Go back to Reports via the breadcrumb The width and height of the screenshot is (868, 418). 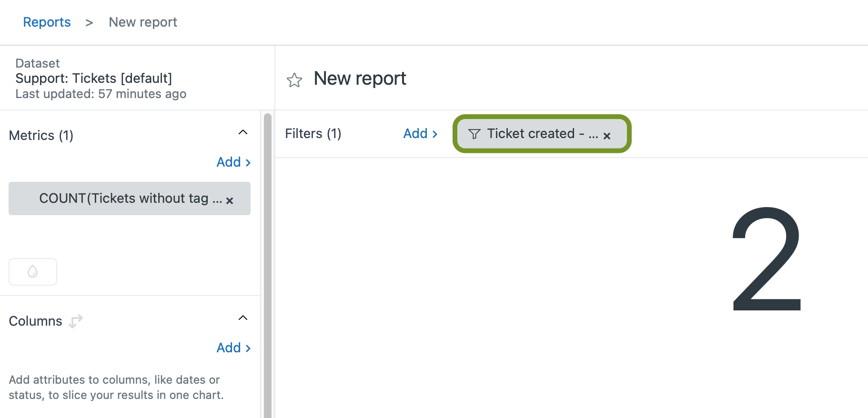[x=47, y=22]
